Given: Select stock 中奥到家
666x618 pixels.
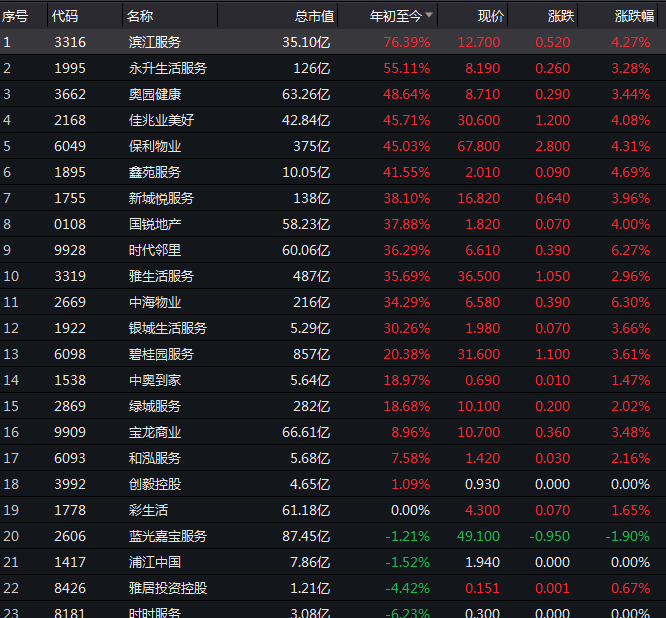Looking at the screenshot, I should tap(155, 380).
